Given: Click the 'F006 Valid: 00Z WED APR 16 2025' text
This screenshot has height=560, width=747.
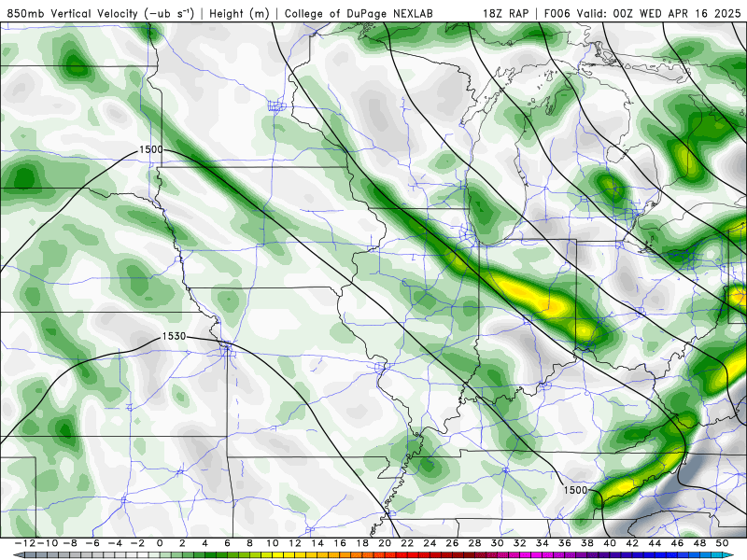Looking at the screenshot, I should (642, 13).
